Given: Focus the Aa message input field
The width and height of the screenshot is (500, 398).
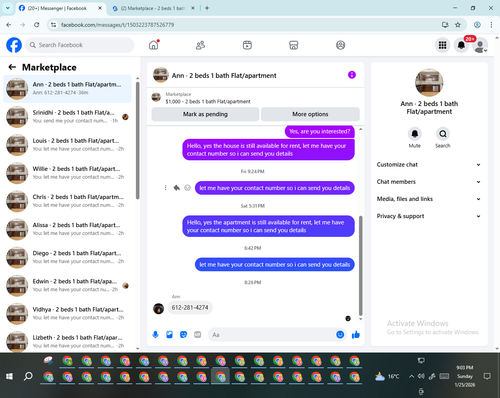Looking at the screenshot, I should [x=272, y=334].
